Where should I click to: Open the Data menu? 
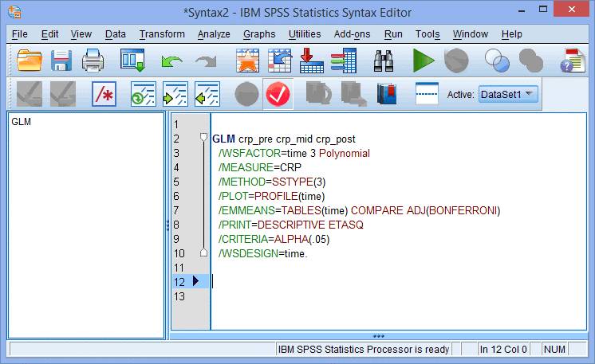coord(116,34)
